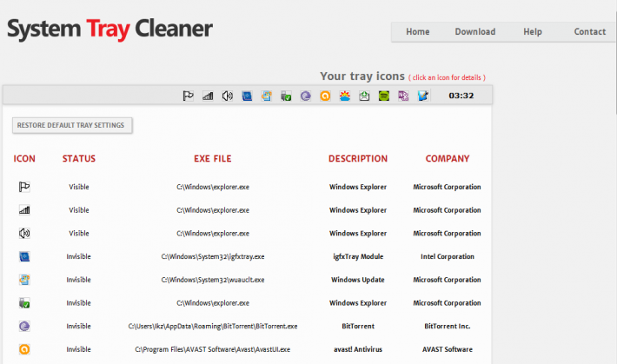Click the BitTorrent description cell
The height and width of the screenshot is (364, 617).
coord(358,327)
